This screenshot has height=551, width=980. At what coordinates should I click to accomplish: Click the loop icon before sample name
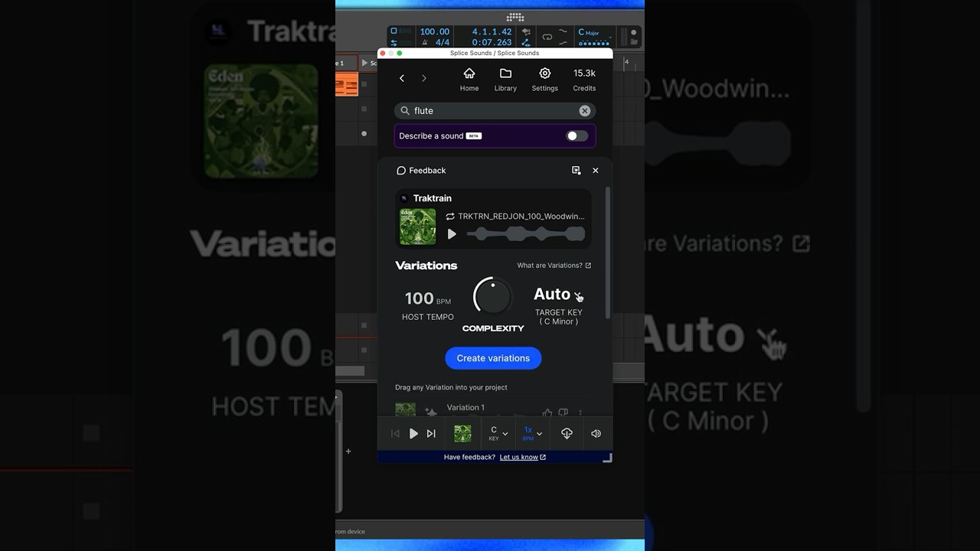(x=450, y=217)
